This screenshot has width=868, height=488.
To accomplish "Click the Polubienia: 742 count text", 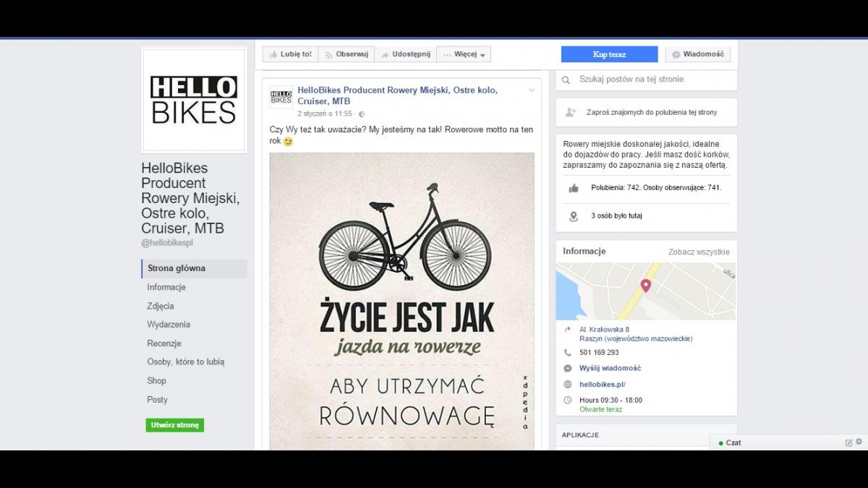I will coord(614,188).
